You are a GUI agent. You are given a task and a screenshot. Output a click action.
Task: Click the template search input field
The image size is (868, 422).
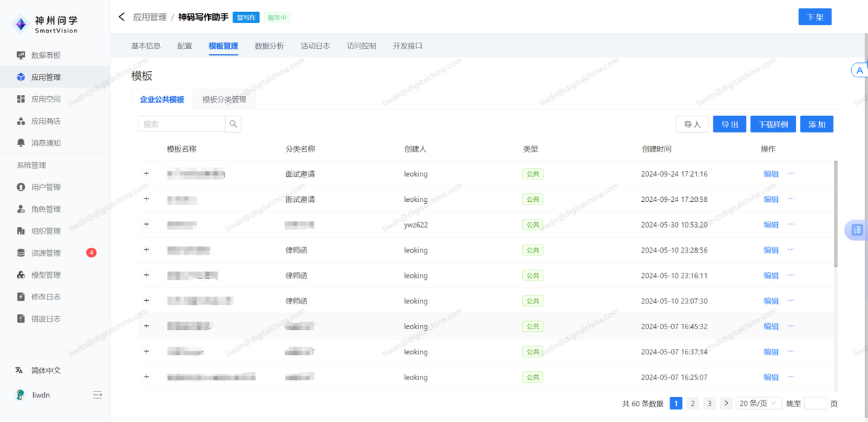(181, 124)
